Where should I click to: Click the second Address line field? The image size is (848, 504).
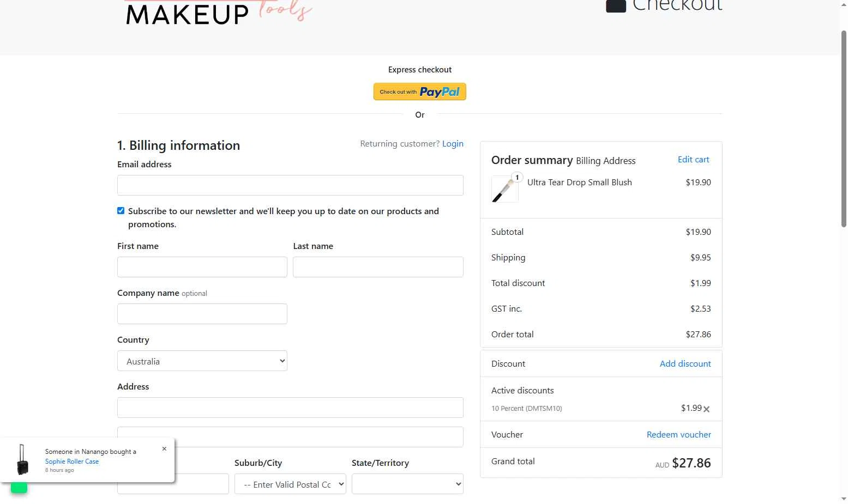290,437
